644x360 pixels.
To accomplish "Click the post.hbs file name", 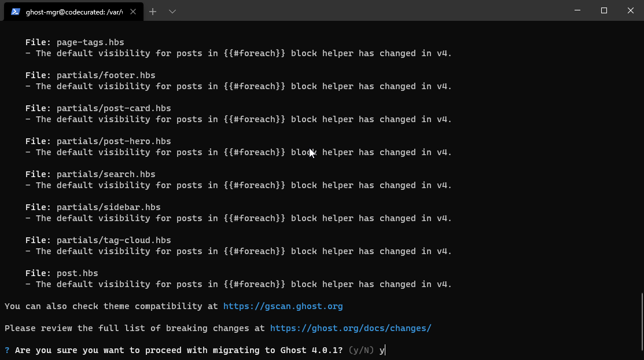I will pyautogui.click(x=77, y=273).
